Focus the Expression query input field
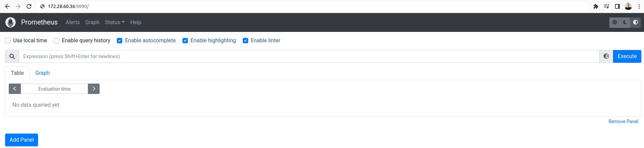This screenshot has width=644, height=148. coord(309,56)
